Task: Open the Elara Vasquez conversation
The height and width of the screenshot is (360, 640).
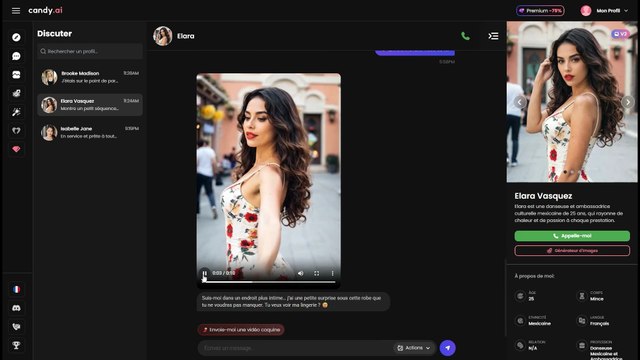Action: click(90, 105)
